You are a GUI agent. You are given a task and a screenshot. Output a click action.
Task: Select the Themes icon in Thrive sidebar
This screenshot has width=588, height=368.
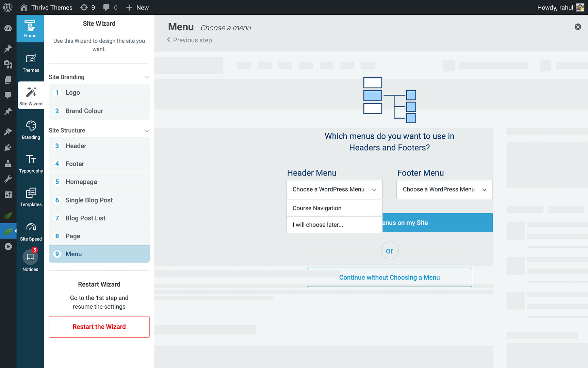click(30, 62)
